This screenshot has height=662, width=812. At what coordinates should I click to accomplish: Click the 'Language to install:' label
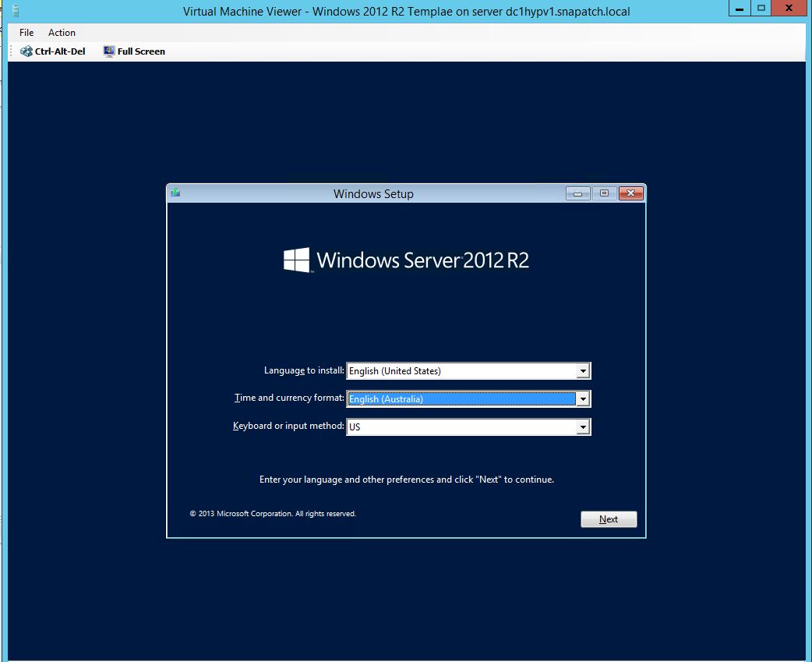click(x=304, y=370)
